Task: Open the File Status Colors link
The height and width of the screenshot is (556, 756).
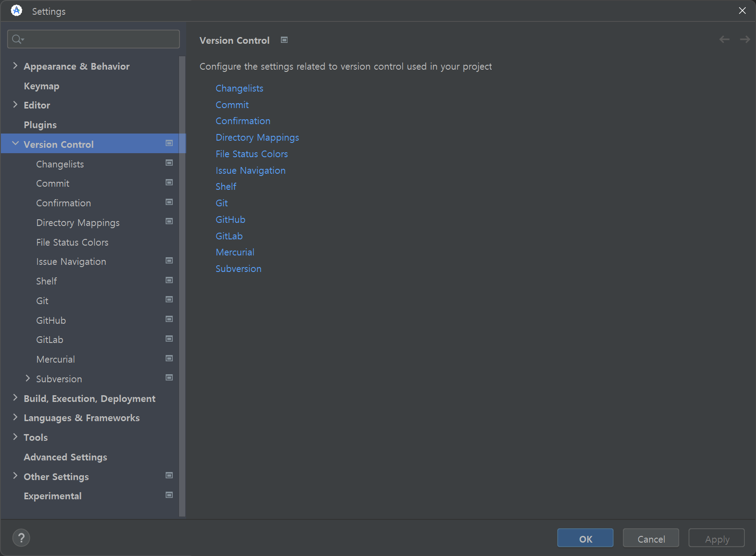Action: (252, 154)
